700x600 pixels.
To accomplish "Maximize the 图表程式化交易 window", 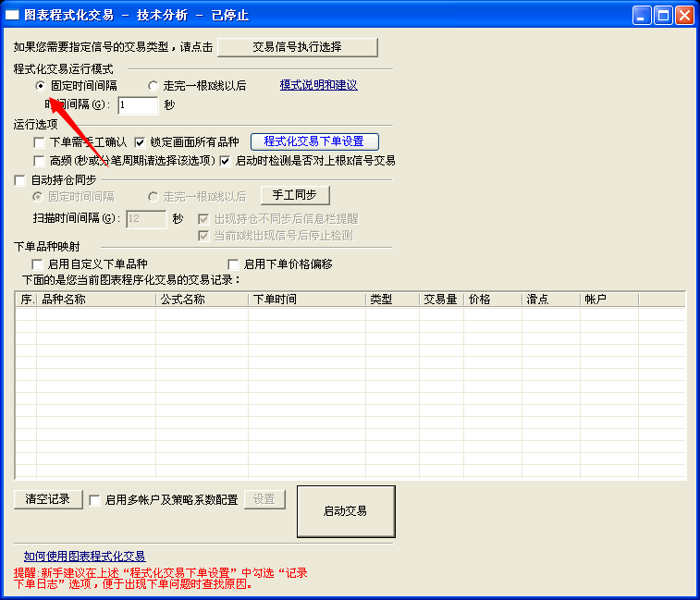I will 663,16.
